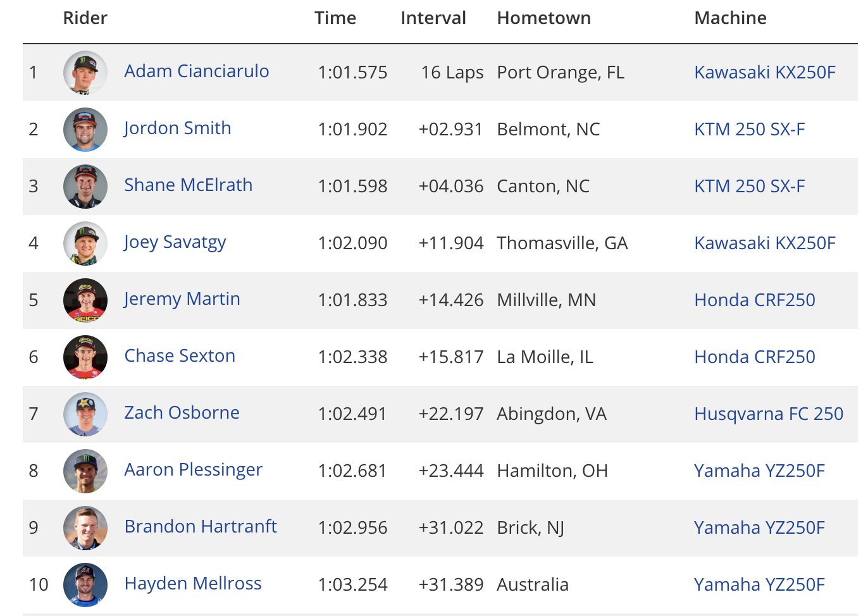Click Hayden Mellross's Yamaha YZ250F link

(760, 585)
